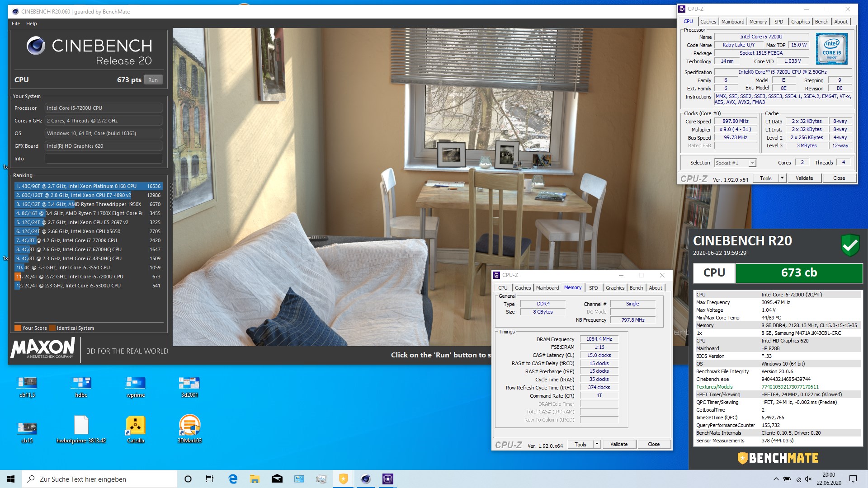This screenshot has height=488, width=868.
Task: Click DRAM Frequency value 1064.4 MHz
Action: click(x=599, y=339)
